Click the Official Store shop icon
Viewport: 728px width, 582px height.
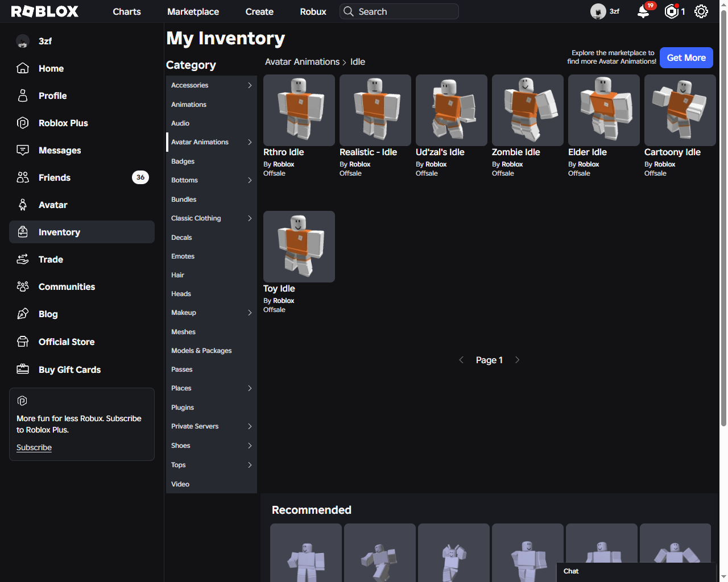23,342
